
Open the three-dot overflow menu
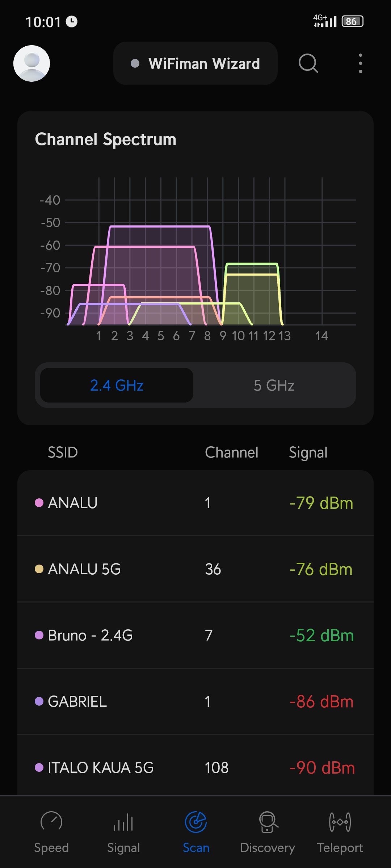[360, 63]
